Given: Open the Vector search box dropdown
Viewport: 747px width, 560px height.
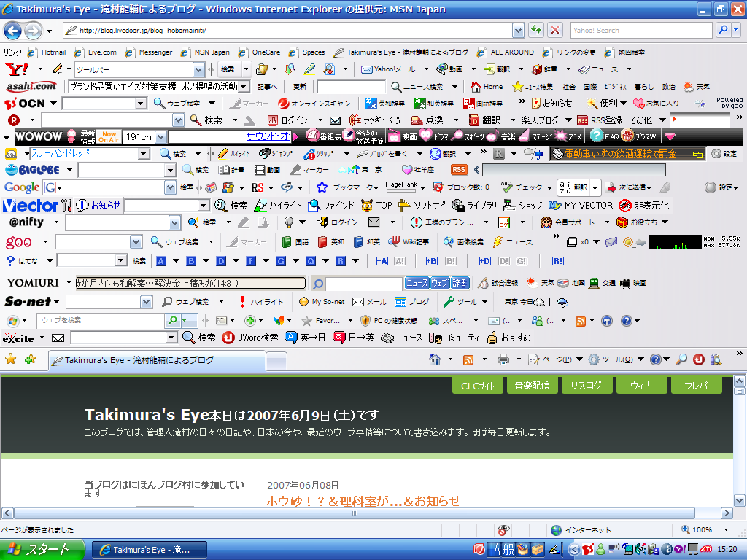Looking at the screenshot, I should (204, 206).
